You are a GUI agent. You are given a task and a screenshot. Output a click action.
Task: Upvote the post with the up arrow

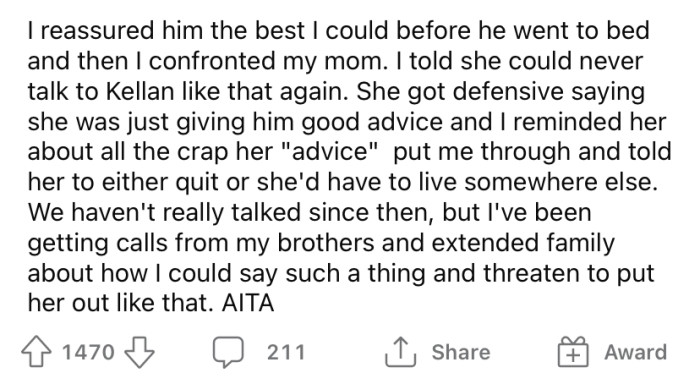pyautogui.click(x=36, y=352)
